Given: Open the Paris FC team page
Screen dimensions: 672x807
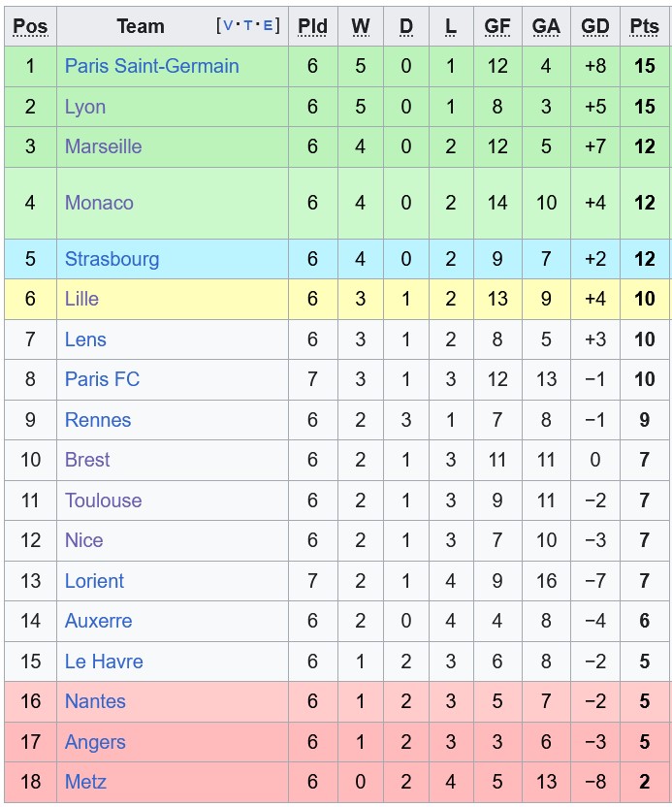Looking at the screenshot, I should pyautogui.click(x=102, y=379).
